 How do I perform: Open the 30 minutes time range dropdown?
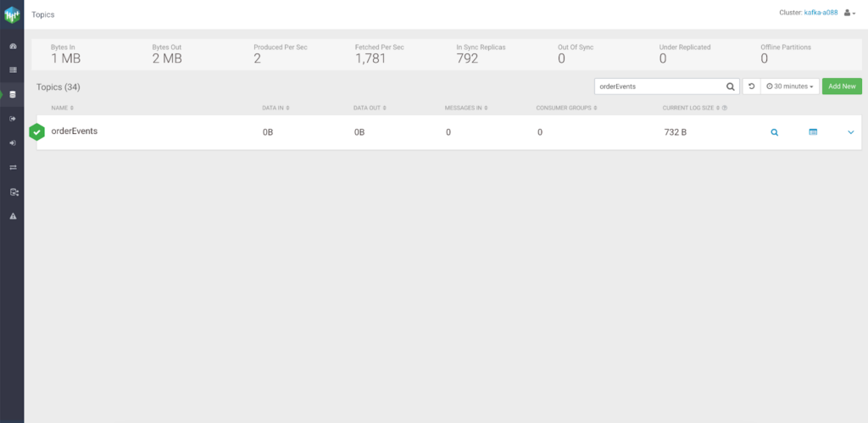click(790, 86)
